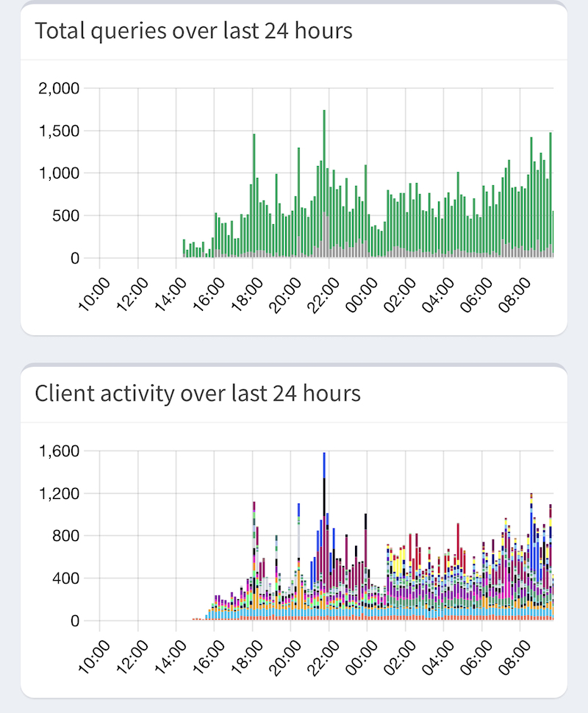Click the "Client activity over last 24 hours" title

click(198, 394)
